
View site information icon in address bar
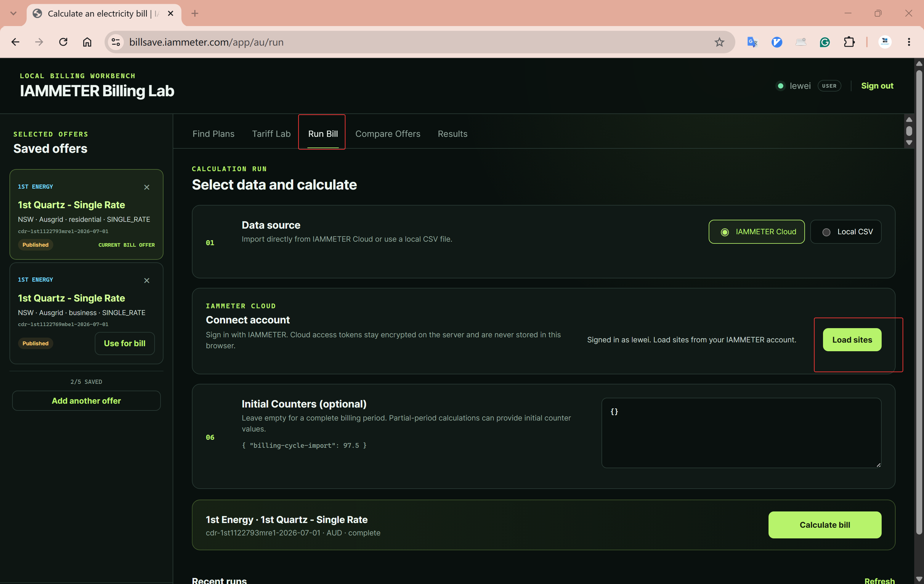pos(115,42)
